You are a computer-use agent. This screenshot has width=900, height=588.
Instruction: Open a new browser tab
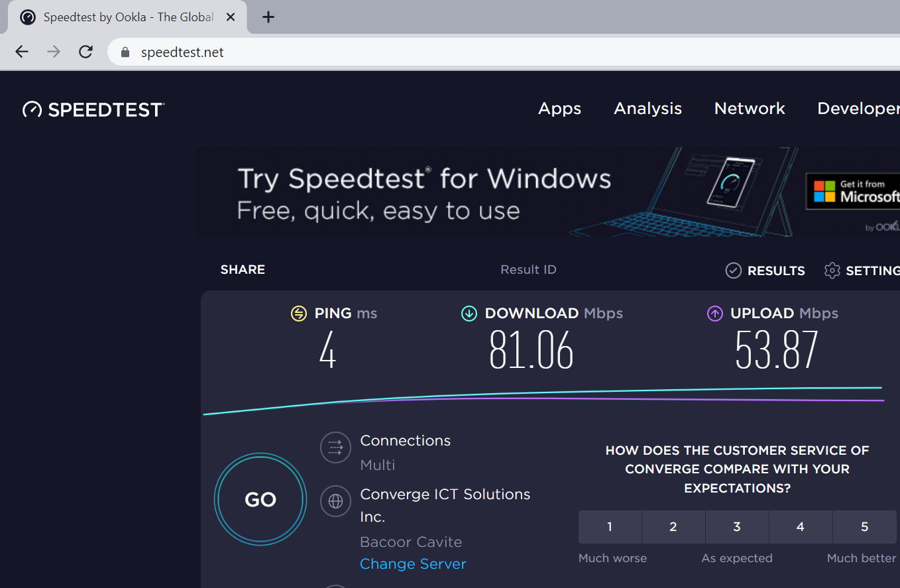(x=268, y=17)
